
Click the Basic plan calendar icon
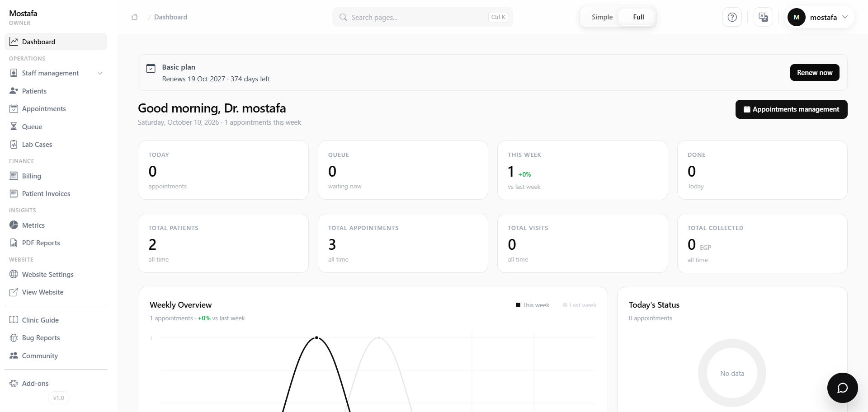coord(151,68)
